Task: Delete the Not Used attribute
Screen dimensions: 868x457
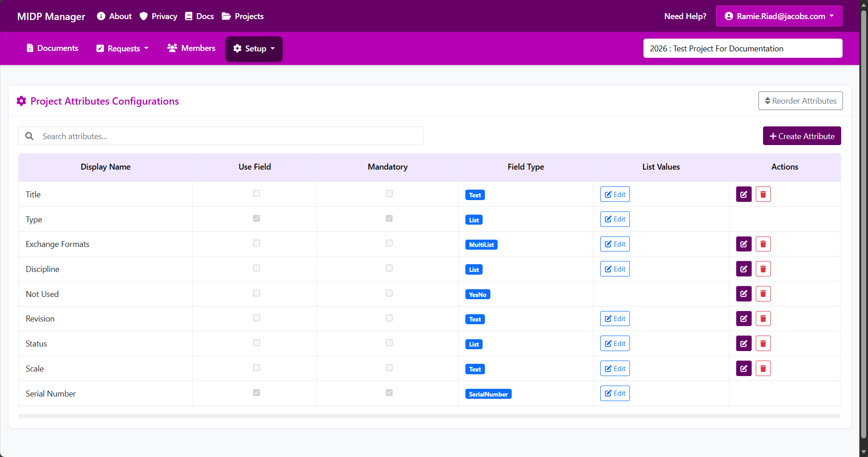Action: point(763,294)
